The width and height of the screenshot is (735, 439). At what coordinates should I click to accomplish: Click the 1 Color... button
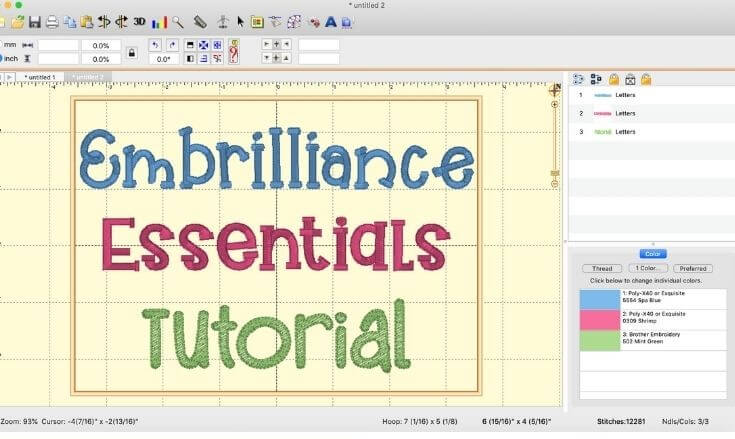tap(648, 268)
